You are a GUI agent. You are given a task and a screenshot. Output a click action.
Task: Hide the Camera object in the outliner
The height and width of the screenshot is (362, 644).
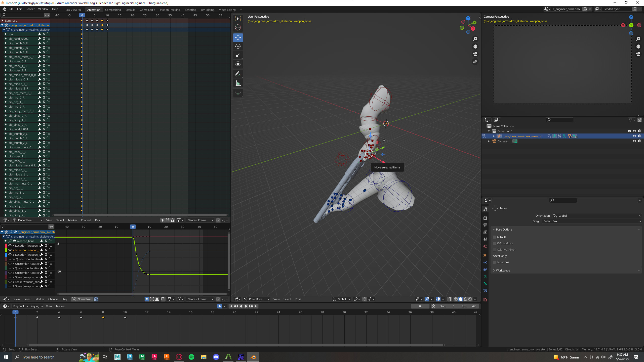point(634,141)
